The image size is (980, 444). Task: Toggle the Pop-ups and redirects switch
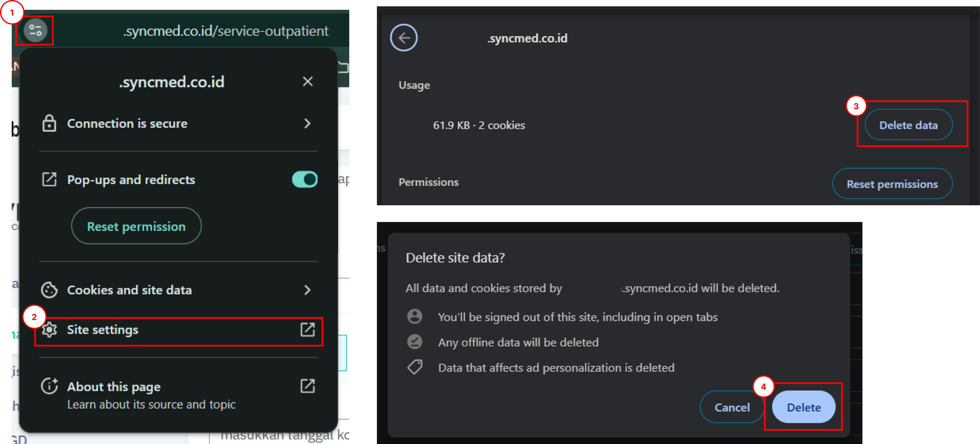click(x=305, y=179)
